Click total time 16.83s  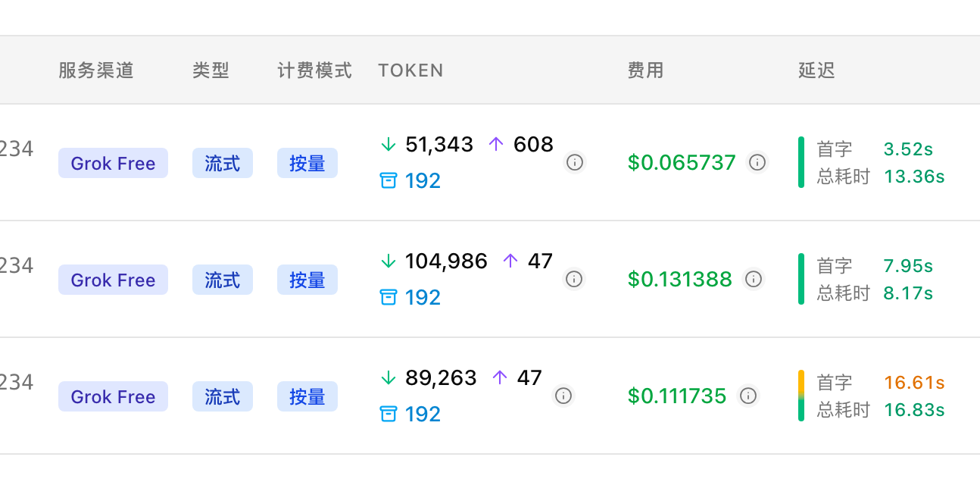(x=914, y=410)
